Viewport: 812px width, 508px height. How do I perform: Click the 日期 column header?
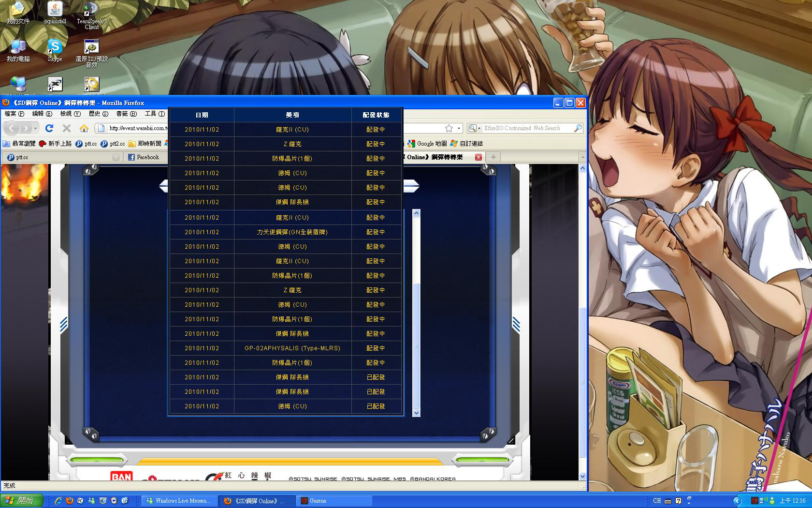202,115
